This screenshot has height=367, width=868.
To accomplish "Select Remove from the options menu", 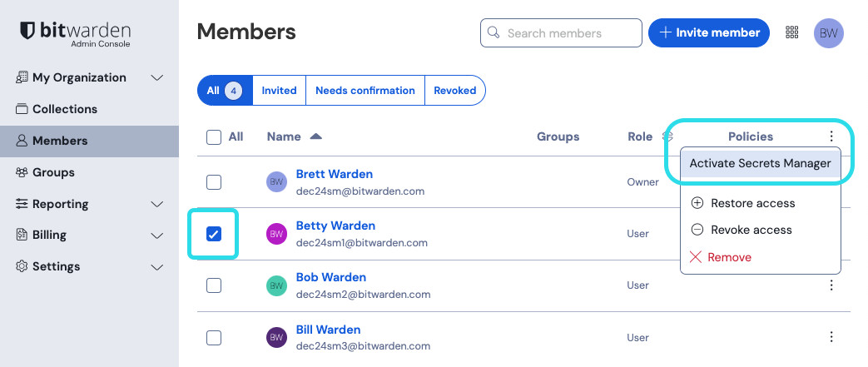I will pos(729,257).
